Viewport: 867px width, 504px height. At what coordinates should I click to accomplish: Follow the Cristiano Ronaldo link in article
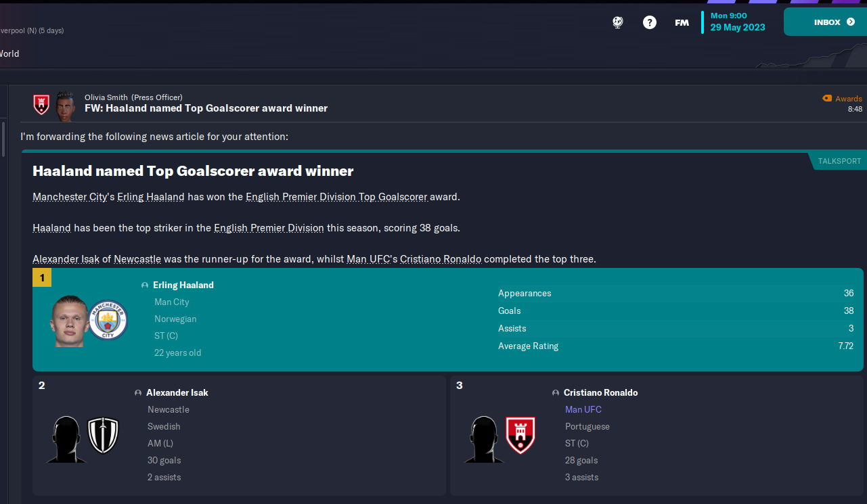click(441, 259)
